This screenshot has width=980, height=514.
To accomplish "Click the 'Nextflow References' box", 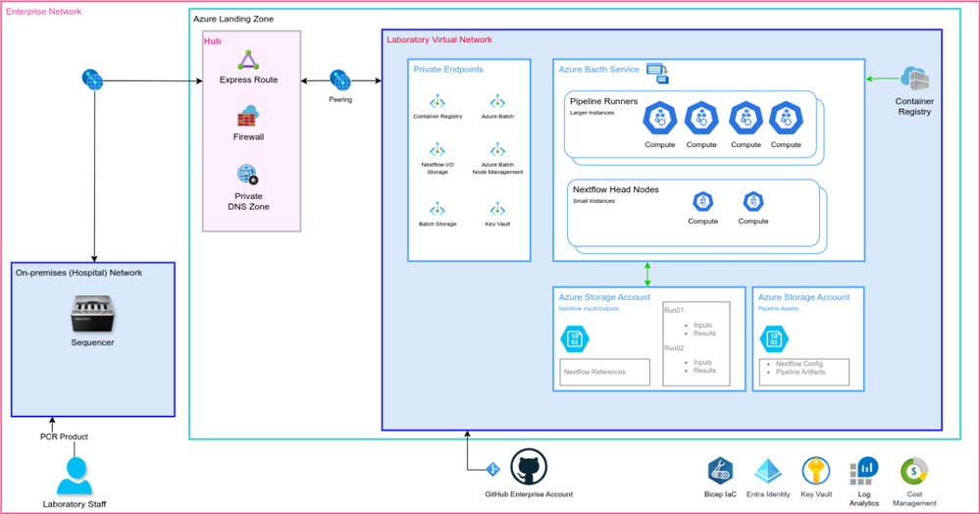I will [604, 372].
